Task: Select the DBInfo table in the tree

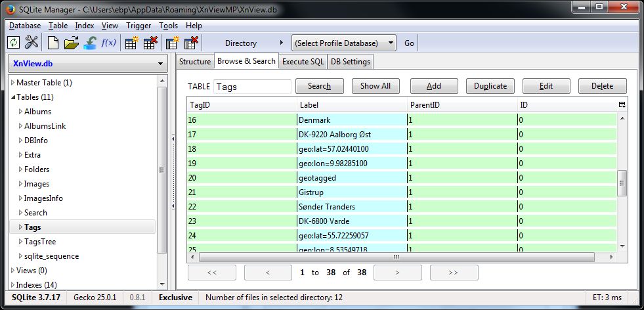Action: tap(35, 141)
